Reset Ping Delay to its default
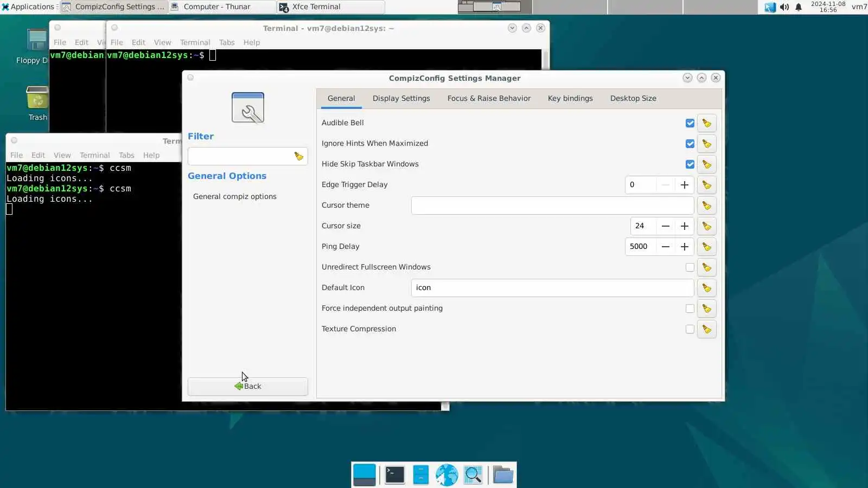This screenshot has width=868, height=488. pyautogui.click(x=706, y=247)
